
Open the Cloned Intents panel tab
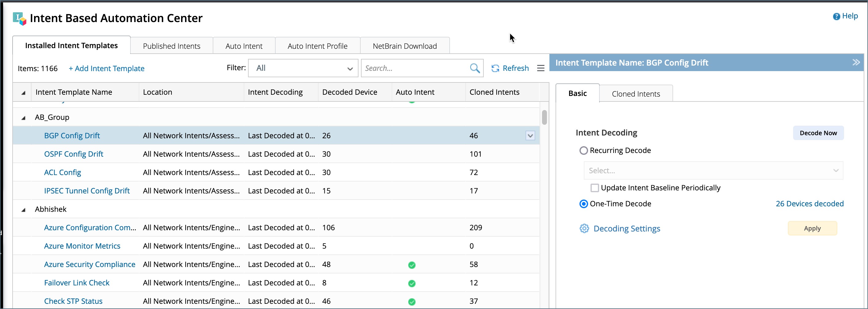click(635, 94)
